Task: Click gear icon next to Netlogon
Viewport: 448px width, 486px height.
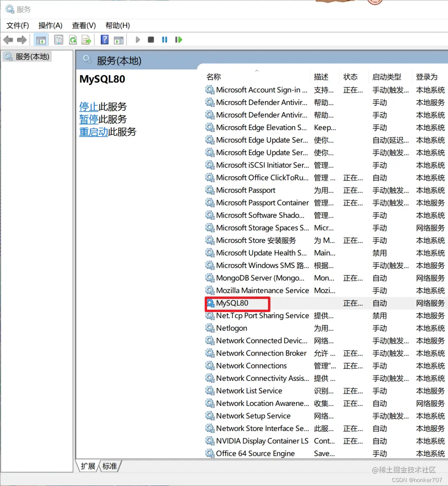Action: tap(210, 328)
